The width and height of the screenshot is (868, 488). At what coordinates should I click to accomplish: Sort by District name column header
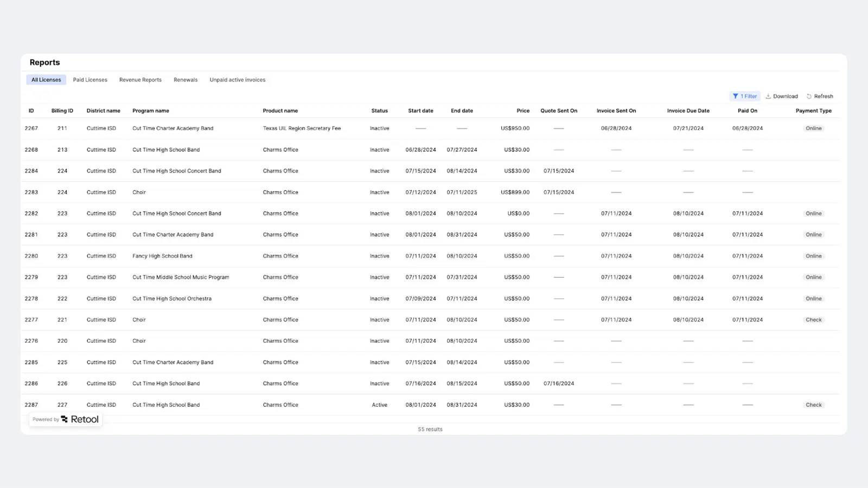click(104, 111)
